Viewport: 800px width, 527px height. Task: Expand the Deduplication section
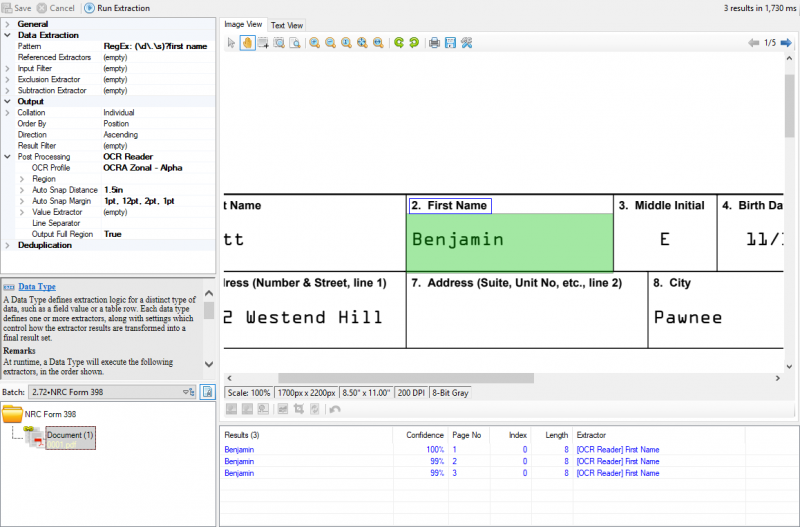(8, 245)
